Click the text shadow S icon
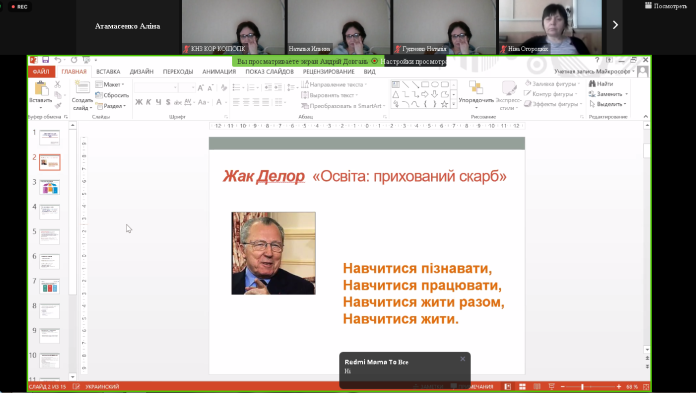This screenshot has height=393, width=696. 168,102
